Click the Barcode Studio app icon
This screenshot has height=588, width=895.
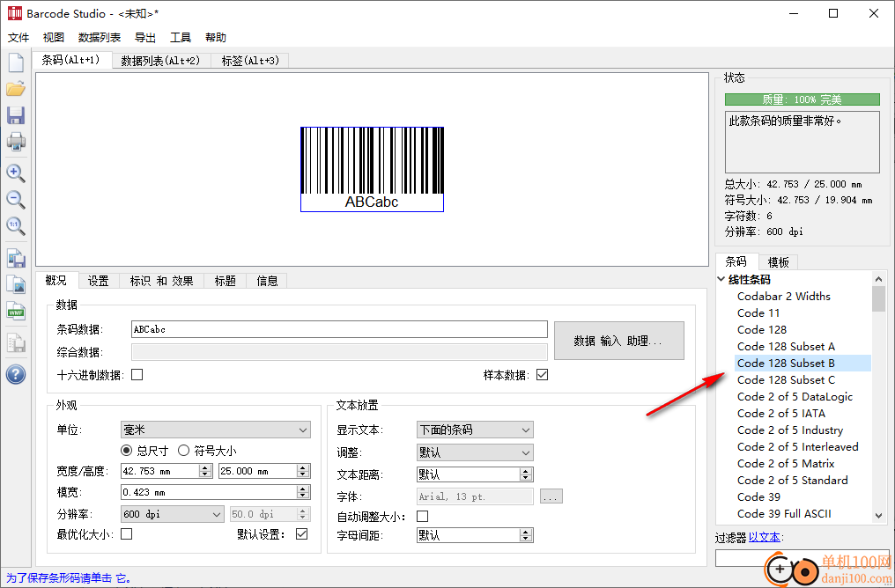pos(14,13)
